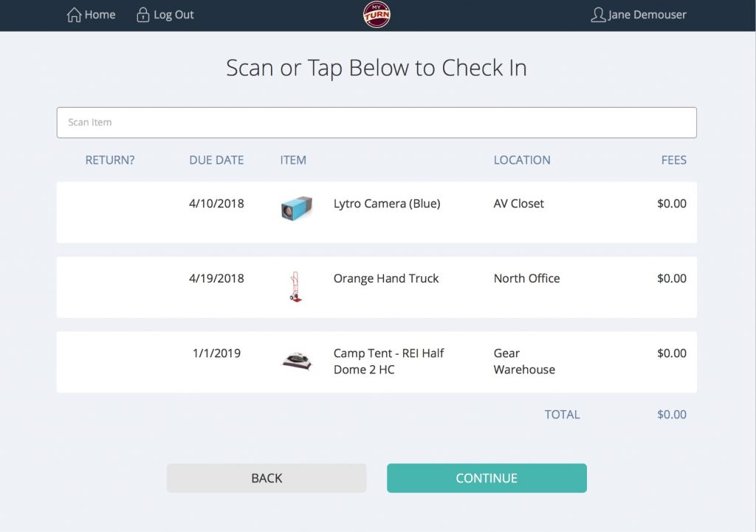Click the Return? column header

[x=110, y=159]
